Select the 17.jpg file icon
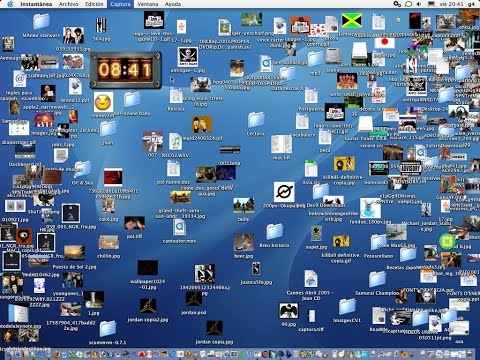This screenshot has height=360, width=480. (446, 206)
